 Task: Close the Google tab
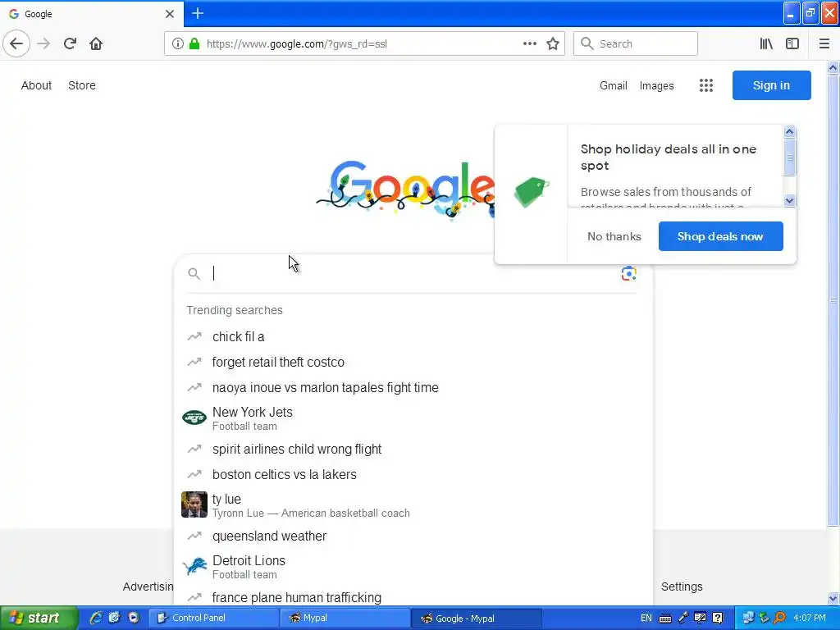(170, 14)
